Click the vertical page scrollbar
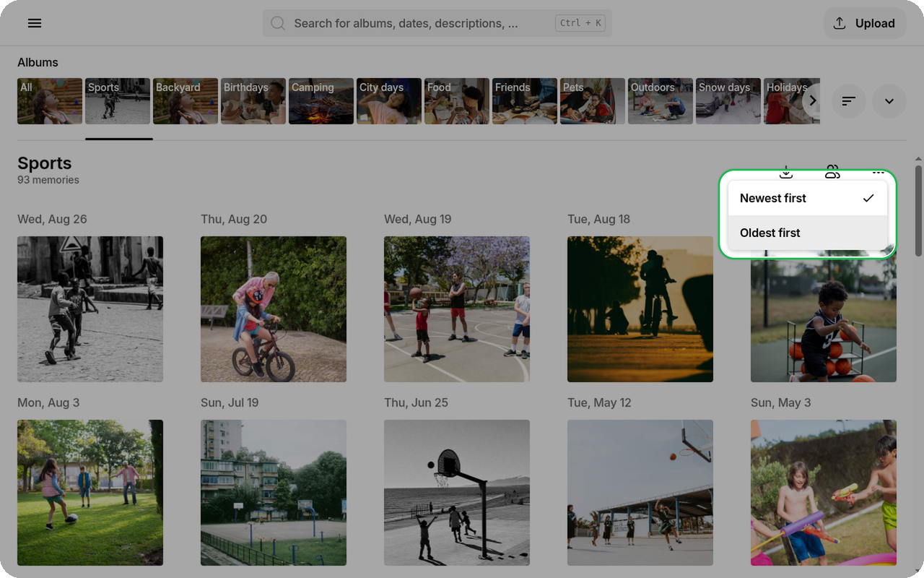Screen dimensions: 924x578 918,211
